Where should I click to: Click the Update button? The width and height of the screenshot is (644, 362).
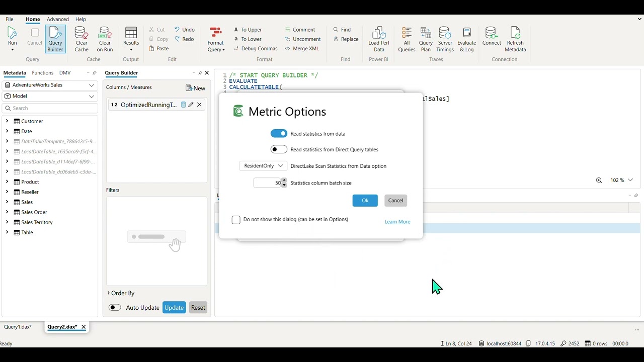coord(174,308)
